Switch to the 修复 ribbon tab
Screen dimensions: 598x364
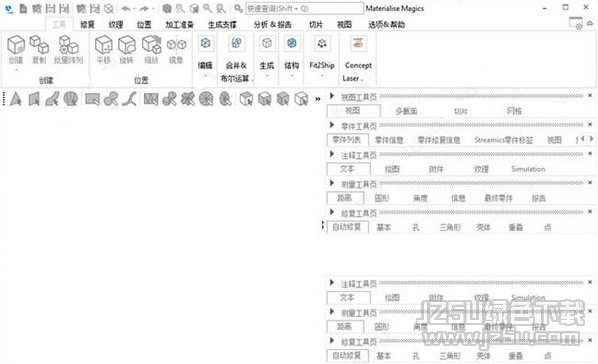click(87, 25)
